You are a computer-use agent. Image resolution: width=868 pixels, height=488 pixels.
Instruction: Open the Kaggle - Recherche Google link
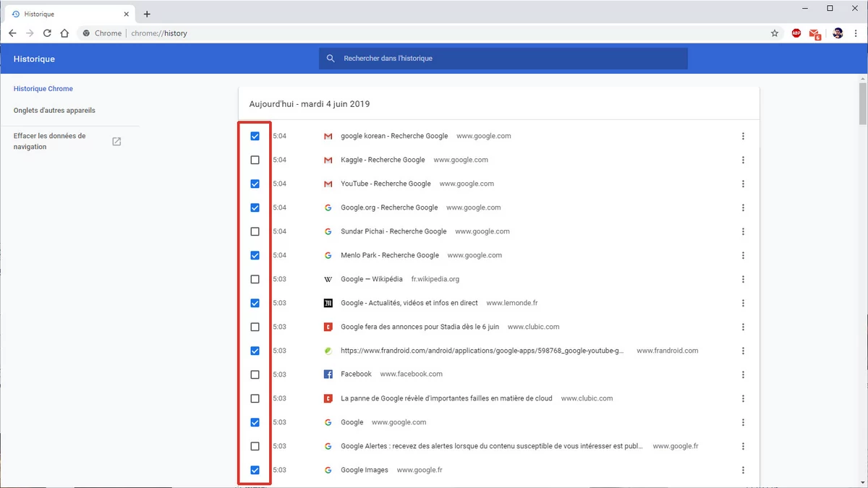point(383,160)
